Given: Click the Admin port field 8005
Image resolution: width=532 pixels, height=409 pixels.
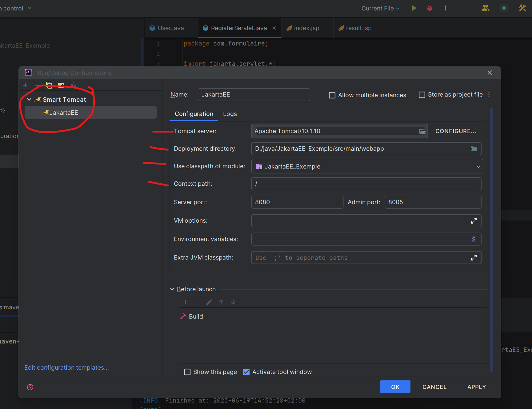Looking at the screenshot, I should click(x=433, y=202).
